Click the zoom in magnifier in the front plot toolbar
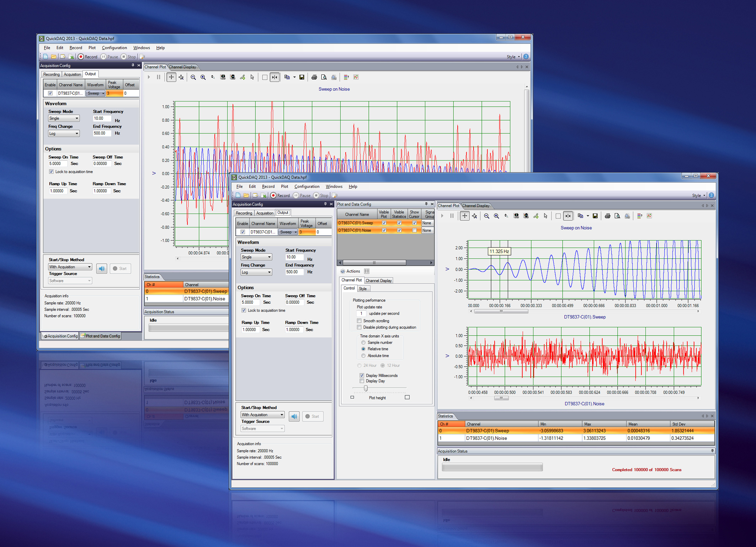Image resolution: width=756 pixels, height=547 pixels. tap(496, 216)
